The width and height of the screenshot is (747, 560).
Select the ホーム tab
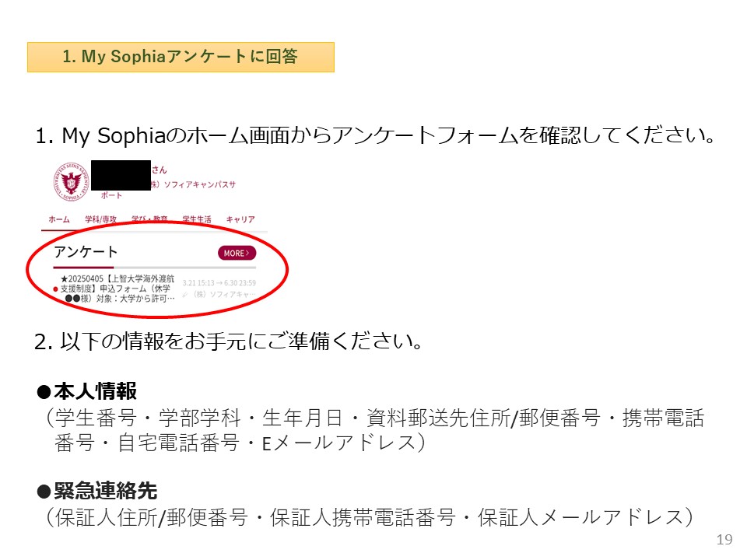point(59,220)
